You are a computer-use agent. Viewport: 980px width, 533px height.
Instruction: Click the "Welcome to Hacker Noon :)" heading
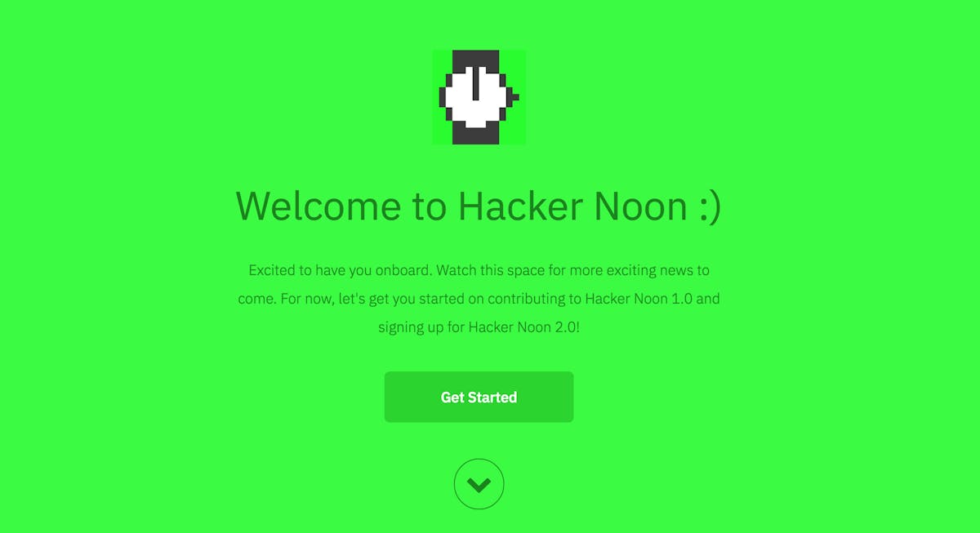[x=479, y=206]
